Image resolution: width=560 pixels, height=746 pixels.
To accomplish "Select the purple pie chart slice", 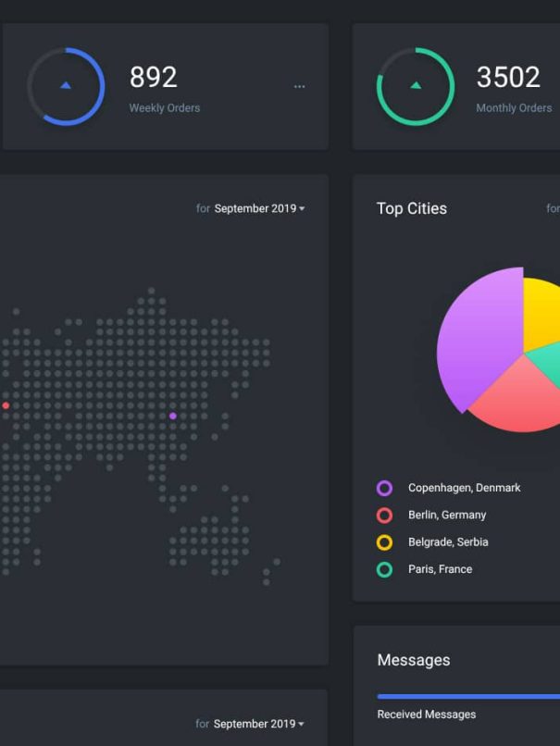I will point(479,342).
